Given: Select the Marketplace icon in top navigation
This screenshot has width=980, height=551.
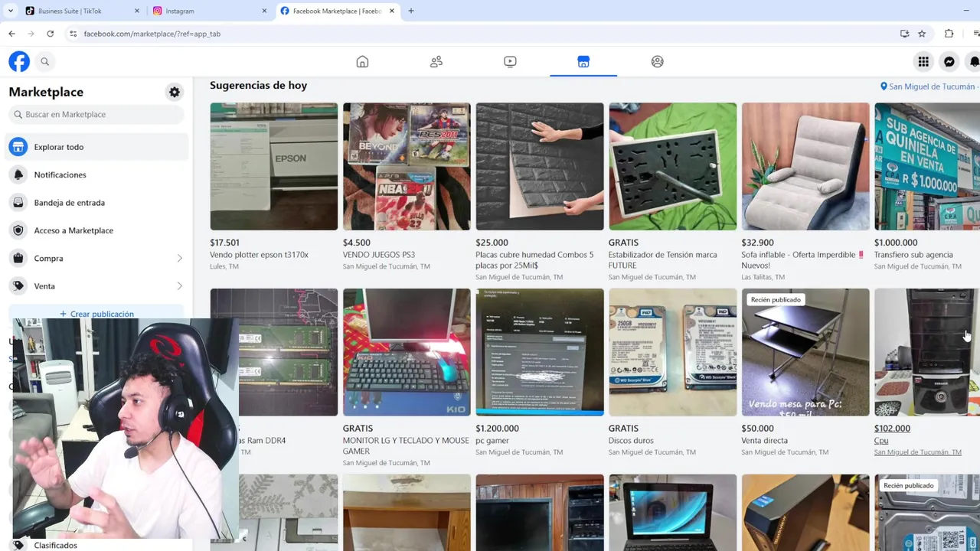Looking at the screenshot, I should click(583, 62).
